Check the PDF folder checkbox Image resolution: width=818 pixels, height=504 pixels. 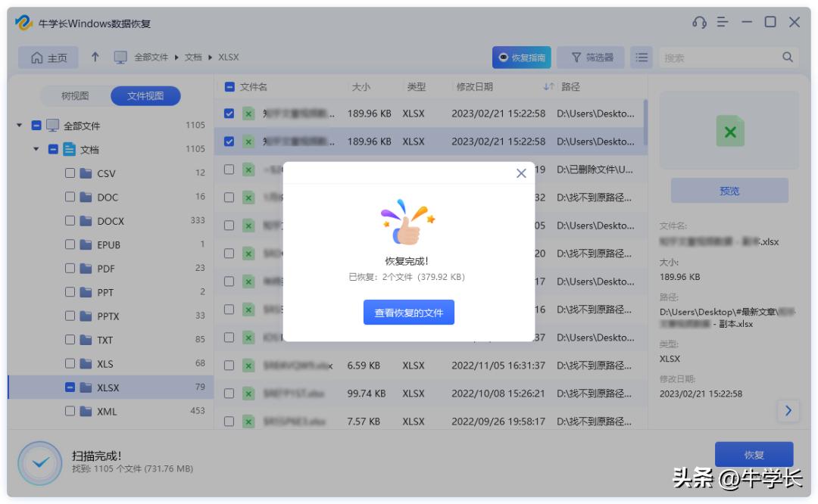coord(70,269)
